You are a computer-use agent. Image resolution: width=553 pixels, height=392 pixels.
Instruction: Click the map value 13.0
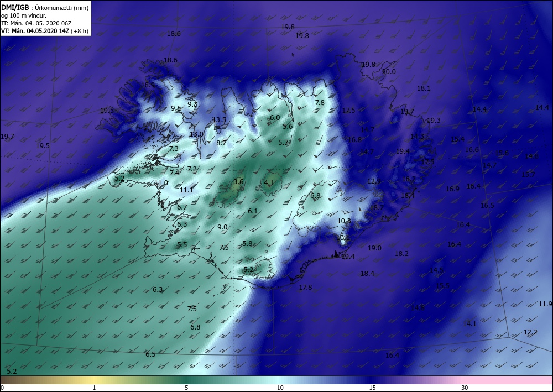(x=196, y=134)
